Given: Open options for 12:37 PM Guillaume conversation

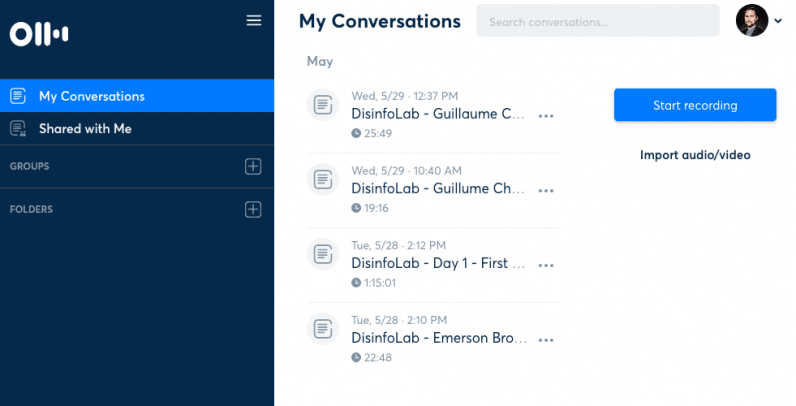Looking at the screenshot, I should pyautogui.click(x=546, y=116).
